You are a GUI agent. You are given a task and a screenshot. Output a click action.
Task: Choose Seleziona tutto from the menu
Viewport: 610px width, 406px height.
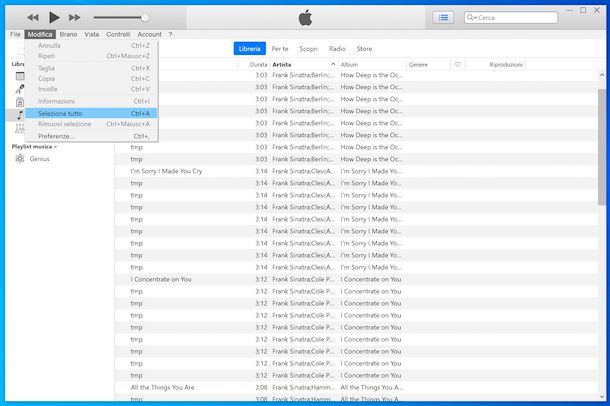91,113
